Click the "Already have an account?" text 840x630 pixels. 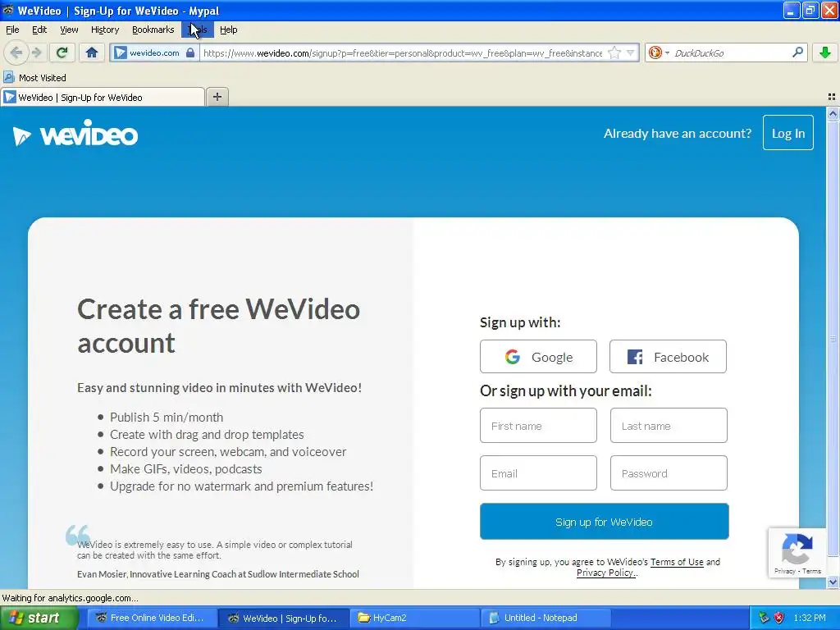[x=677, y=134]
